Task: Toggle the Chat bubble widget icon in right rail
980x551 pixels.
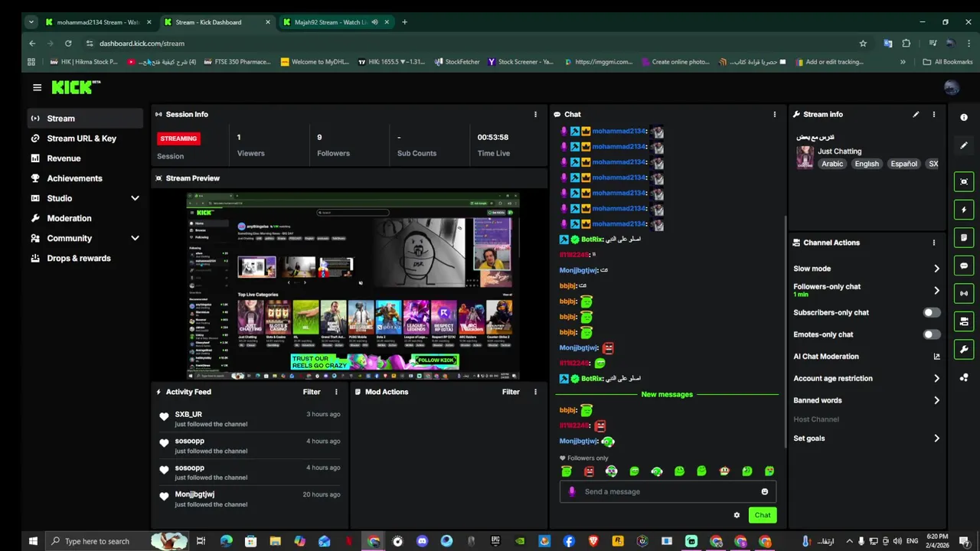Action: coord(964,266)
